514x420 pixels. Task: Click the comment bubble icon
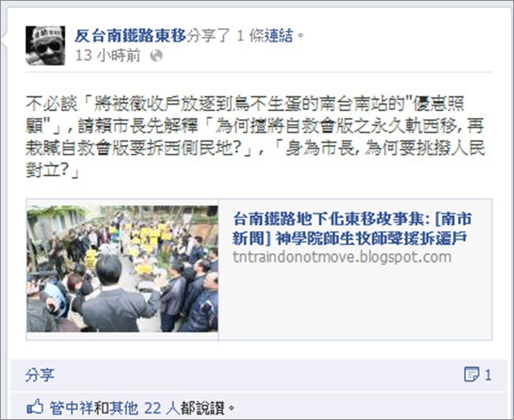pyautogui.click(x=471, y=375)
